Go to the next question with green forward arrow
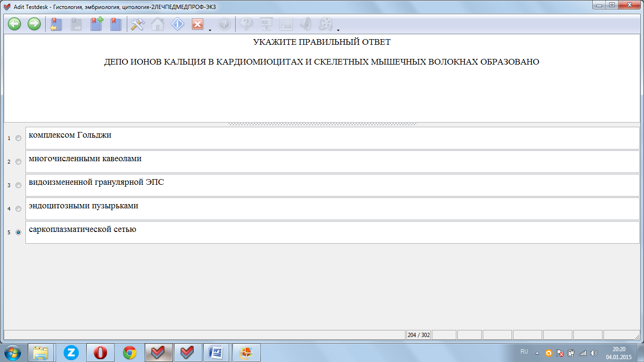The image size is (644, 362). 34,24
